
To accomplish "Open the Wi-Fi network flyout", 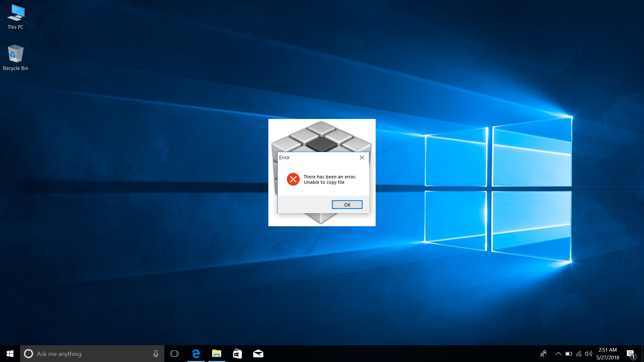I will tap(579, 354).
